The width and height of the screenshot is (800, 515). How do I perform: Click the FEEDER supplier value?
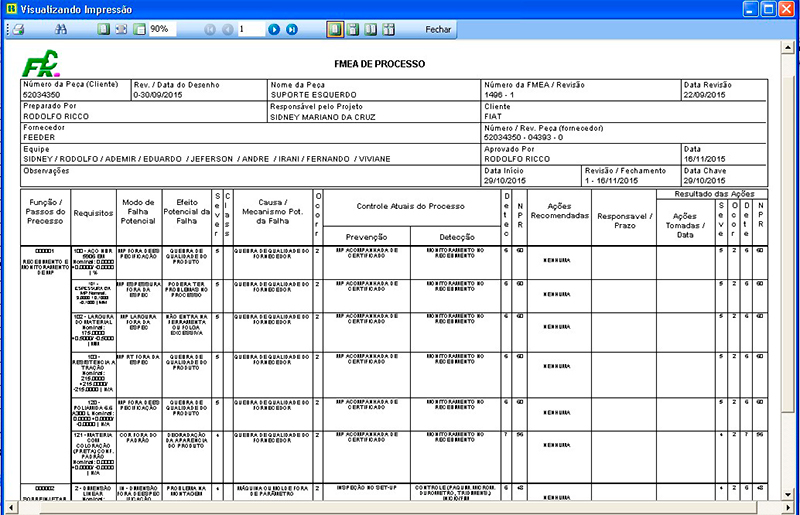coord(39,137)
